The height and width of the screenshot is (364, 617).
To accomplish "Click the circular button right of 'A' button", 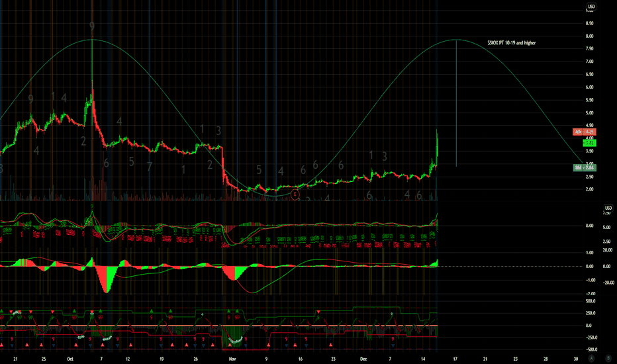I will coord(608,359).
